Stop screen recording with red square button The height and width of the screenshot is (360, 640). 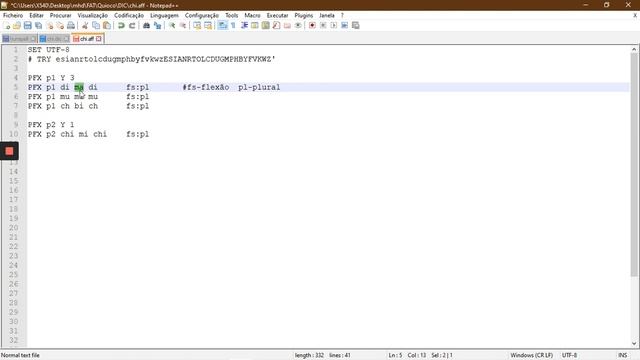click(9, 151)
